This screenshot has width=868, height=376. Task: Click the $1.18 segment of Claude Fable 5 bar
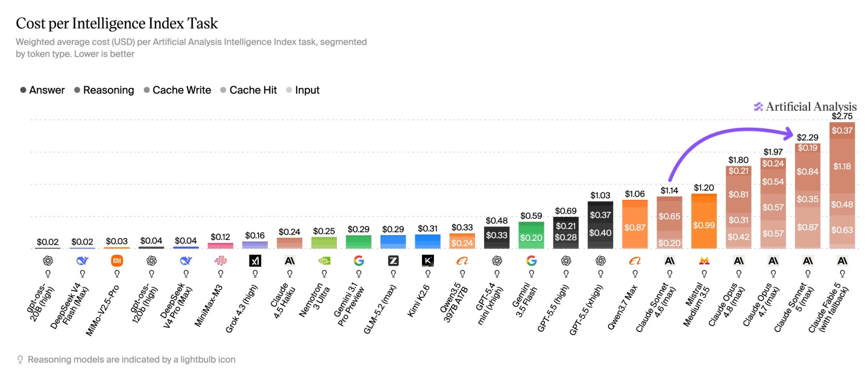842,166
